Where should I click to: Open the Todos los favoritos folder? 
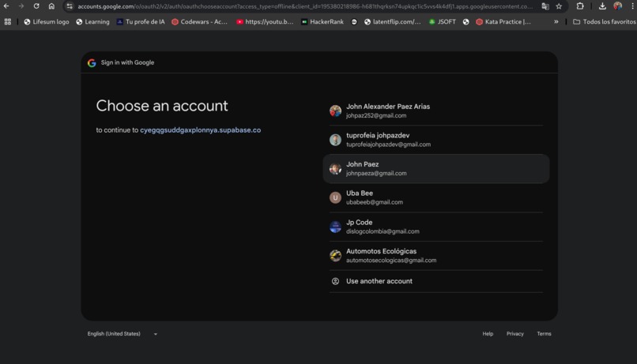coord(604,22)
